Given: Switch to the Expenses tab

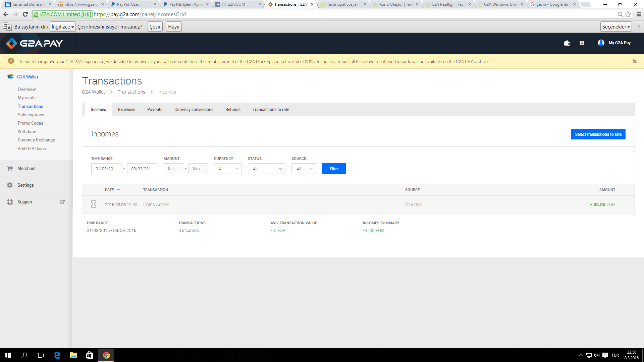Looking at the screenshot, I should click(126, 110).
